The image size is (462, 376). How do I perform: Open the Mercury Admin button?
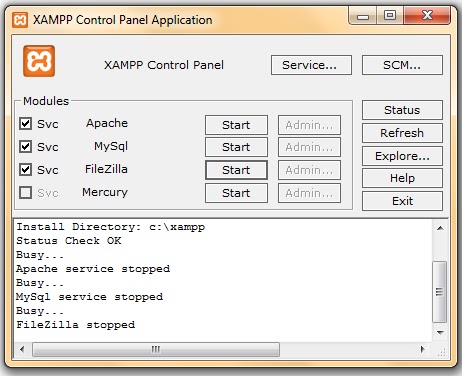pyautogui.click(x=309, y=193)
